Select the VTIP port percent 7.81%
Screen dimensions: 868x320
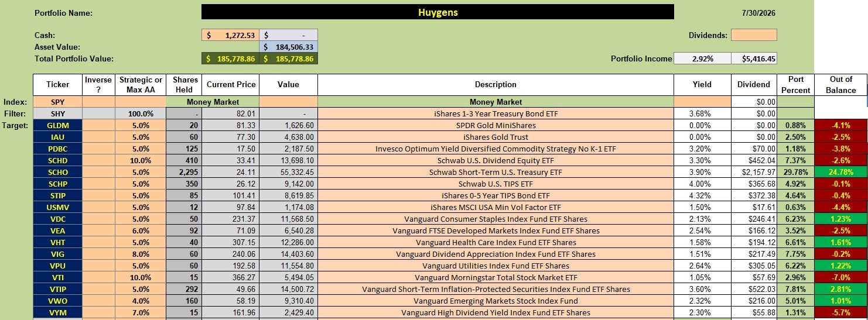click(x=796, y=289)
